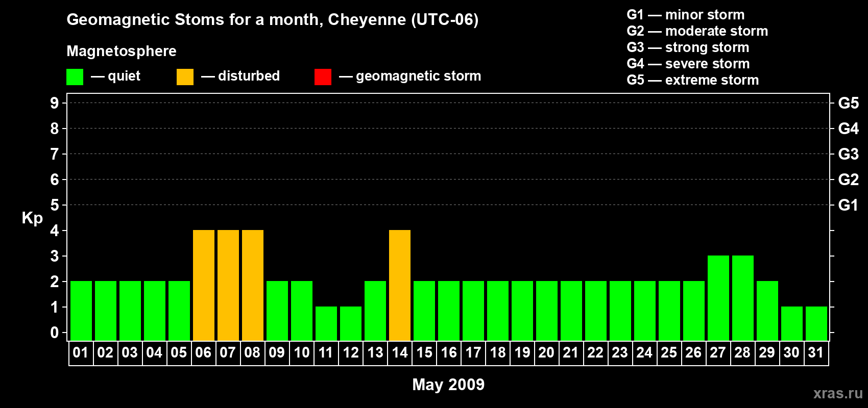Click date label 27 on the x-axis
Viewport: 868px width, 408px height.
[718, 353]
